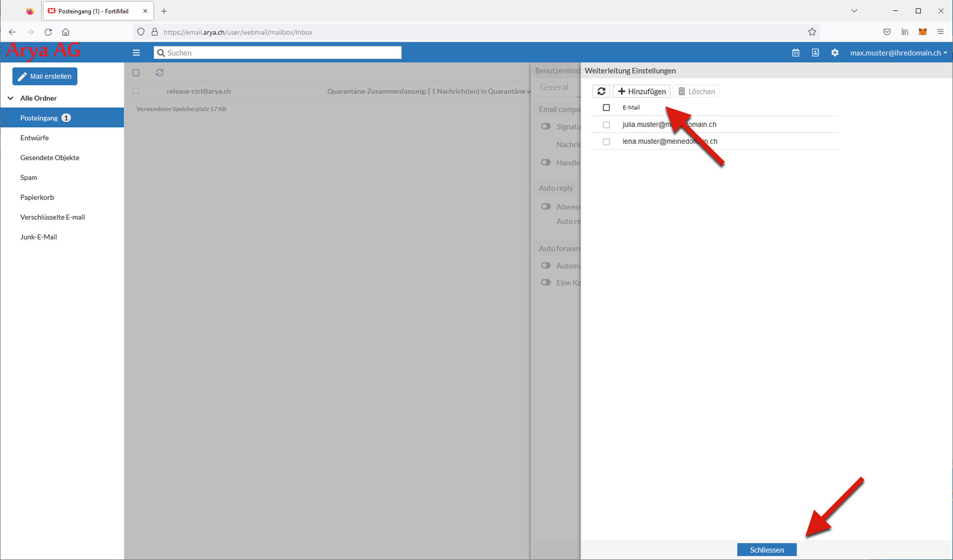Toggle the Automatic forward switch
Viewport: 953px width, 560px height.
pyautogui.click(x=546, y=266)
